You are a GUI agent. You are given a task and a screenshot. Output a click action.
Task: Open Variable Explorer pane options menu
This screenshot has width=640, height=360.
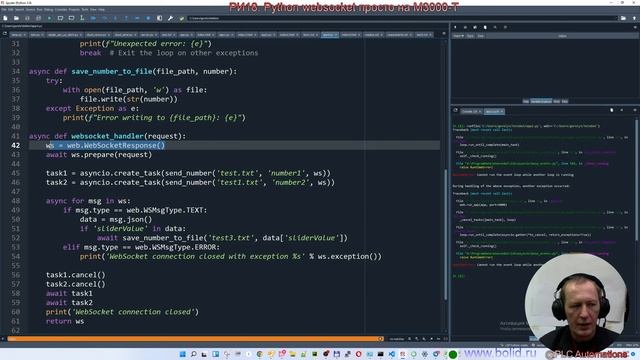(x=635, y=27)
